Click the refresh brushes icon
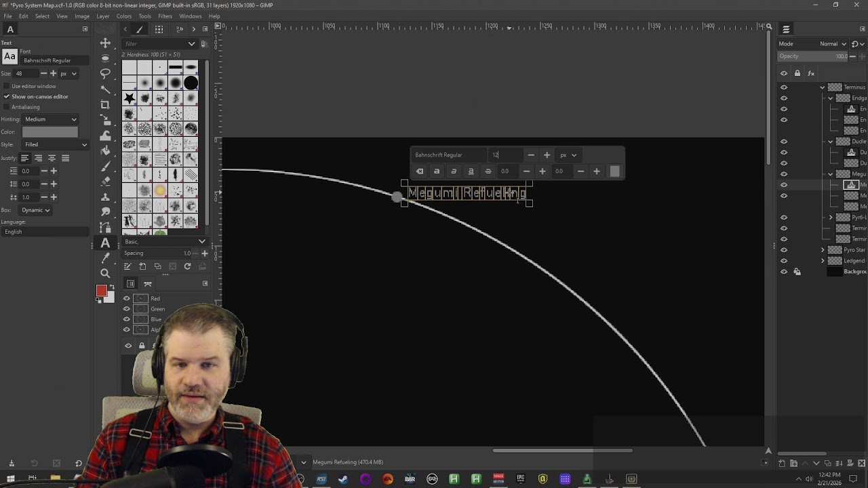Screen dimensions: 868x488 (187, 266)
